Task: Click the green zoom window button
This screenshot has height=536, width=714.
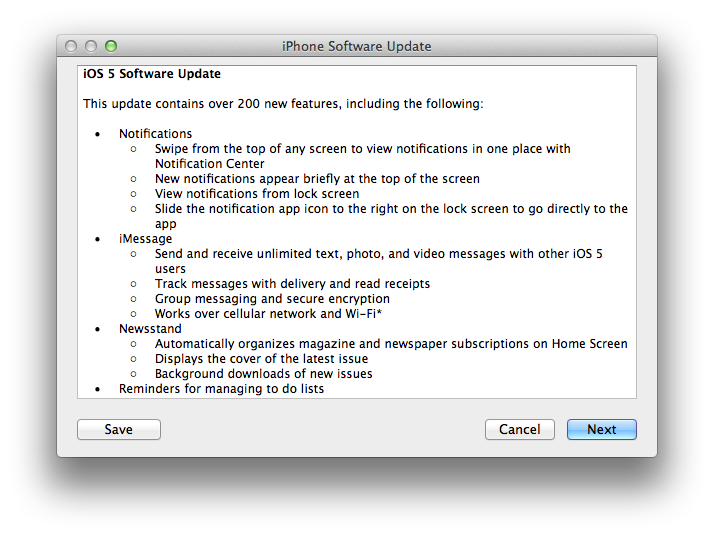Action: pos(111,46)
